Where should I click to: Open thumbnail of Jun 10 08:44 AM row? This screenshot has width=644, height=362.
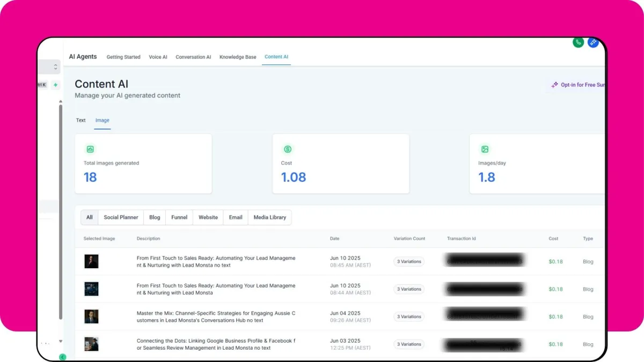[x=91, y=289]
